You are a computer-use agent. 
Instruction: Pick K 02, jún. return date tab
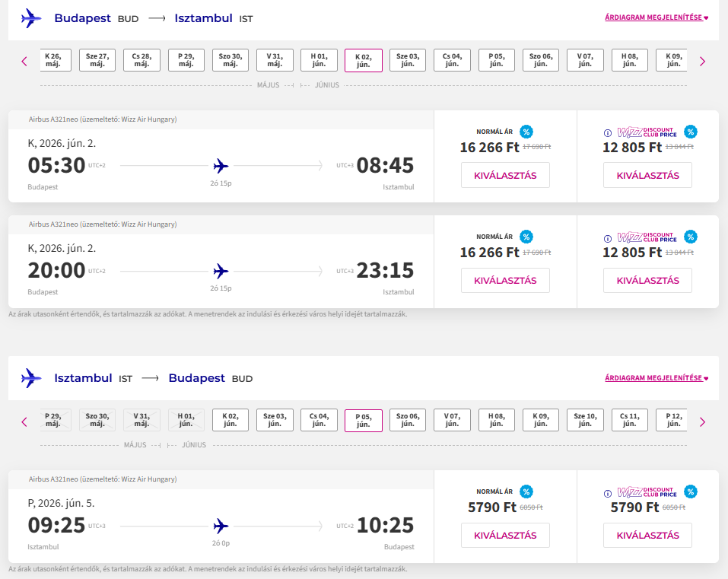(x=230, y=420)
